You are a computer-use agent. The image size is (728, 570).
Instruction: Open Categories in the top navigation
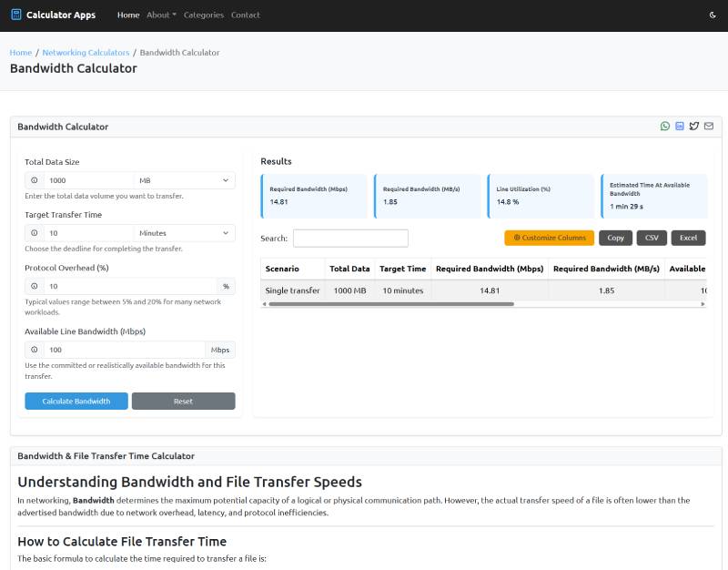[x=203, y=15]
